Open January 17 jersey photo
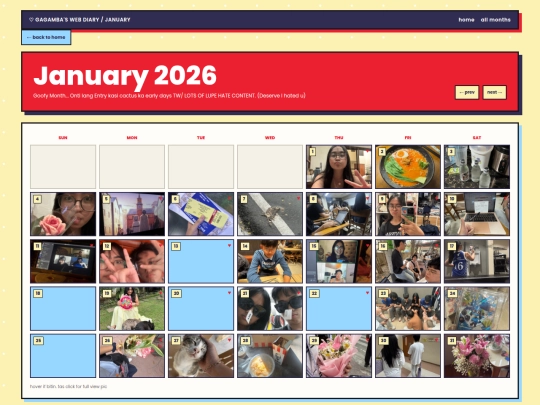Image resolution: width=540 pixels, height=405 pixels. coord(477,261)
